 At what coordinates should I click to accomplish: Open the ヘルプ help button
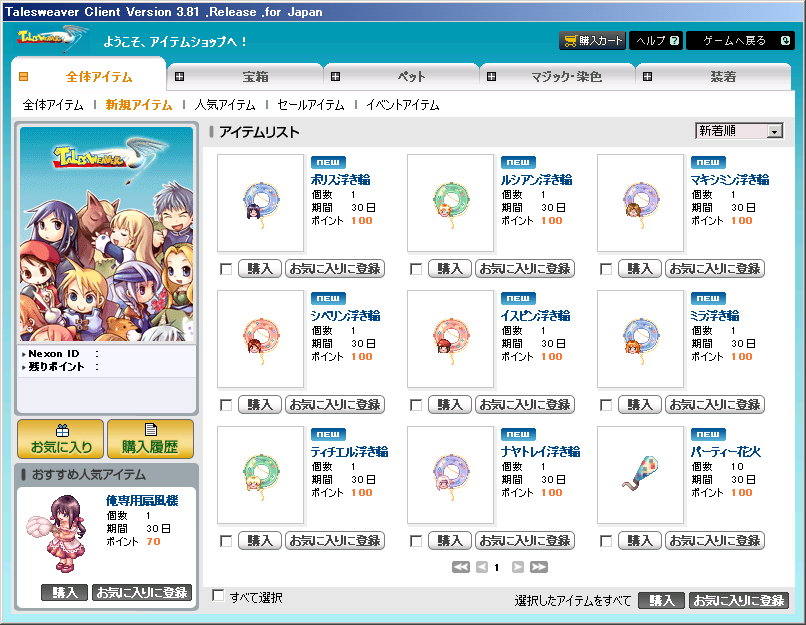coord(657,41)
